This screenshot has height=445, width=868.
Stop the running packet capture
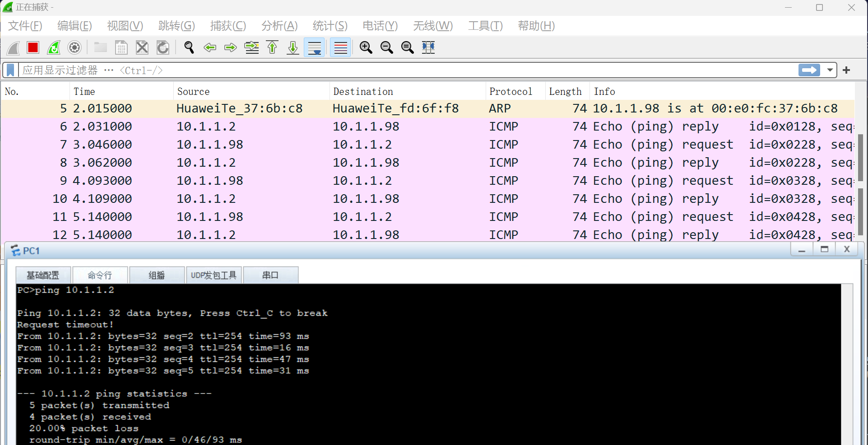[x=33, y=47]
